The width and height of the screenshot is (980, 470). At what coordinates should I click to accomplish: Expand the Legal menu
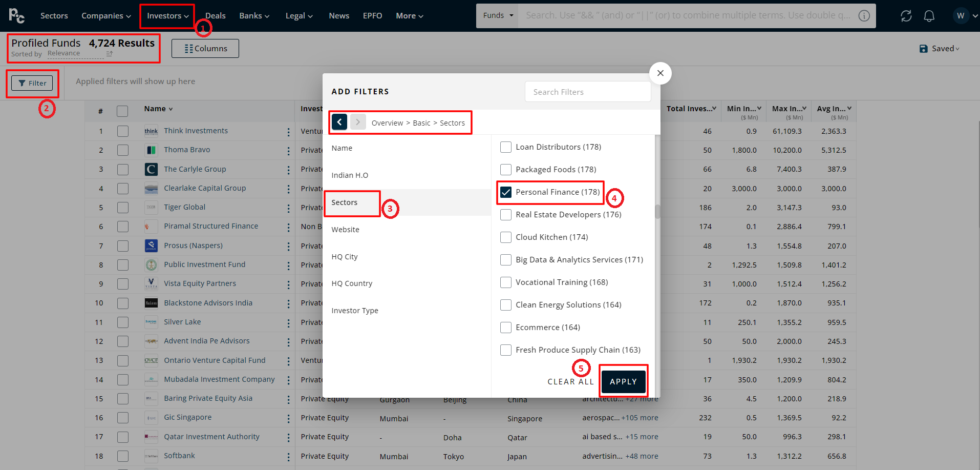[299, 16]
